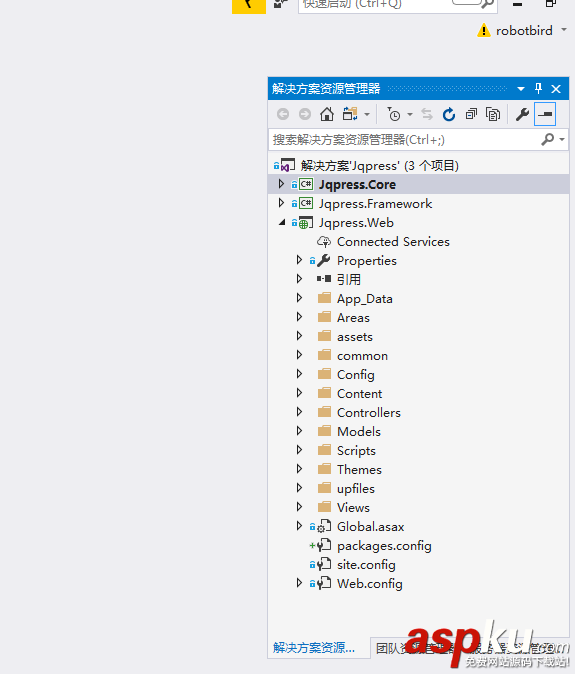Expand the Scripts folder

299,450
